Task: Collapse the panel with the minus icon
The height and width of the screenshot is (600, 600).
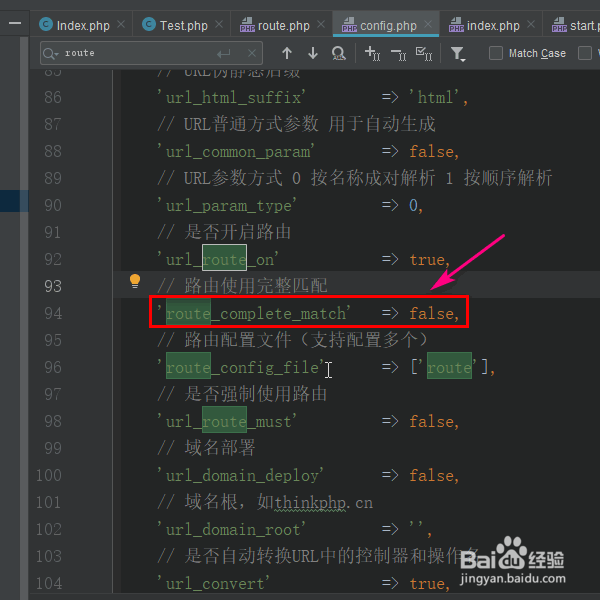Action: pos(15,23)
